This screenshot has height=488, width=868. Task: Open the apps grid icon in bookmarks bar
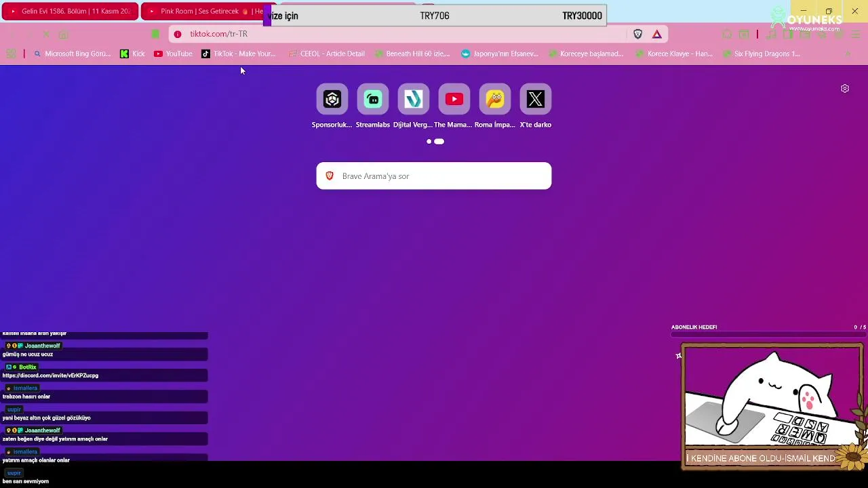(11, 54)
